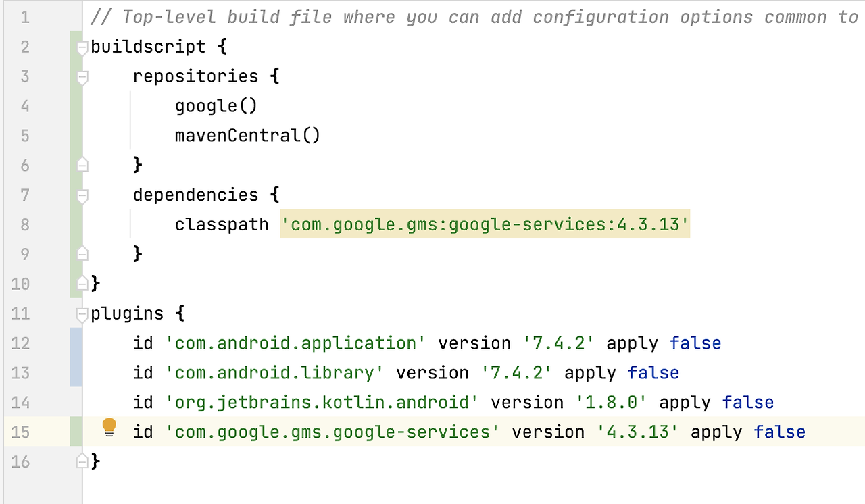865x504 pixels.
Task: Collapse the repositories block fold marker
Action: point(82,77)
